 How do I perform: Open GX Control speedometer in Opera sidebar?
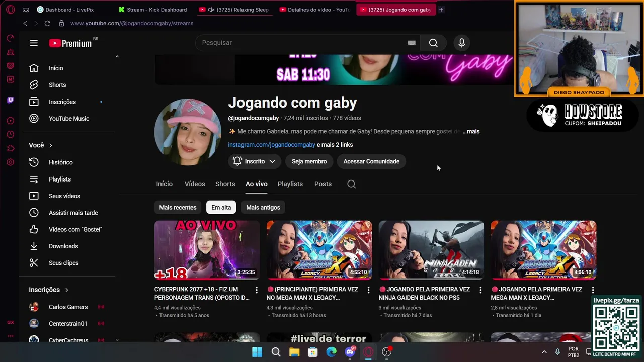pos(10,38)
